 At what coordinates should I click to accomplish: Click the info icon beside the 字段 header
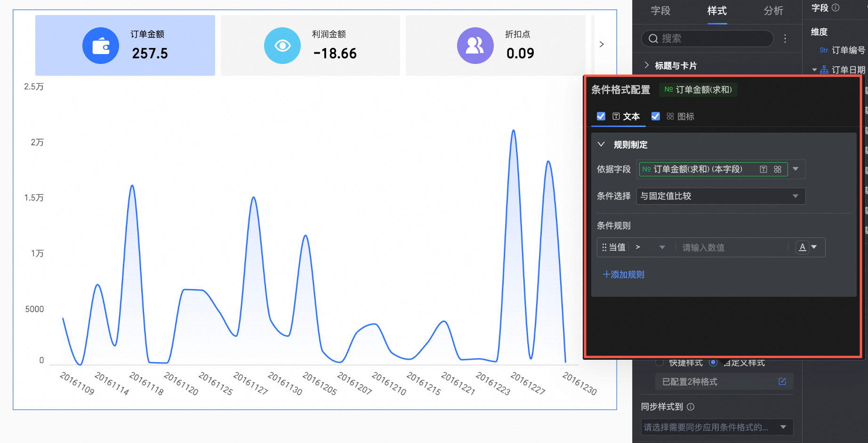[x=836, y=8]
